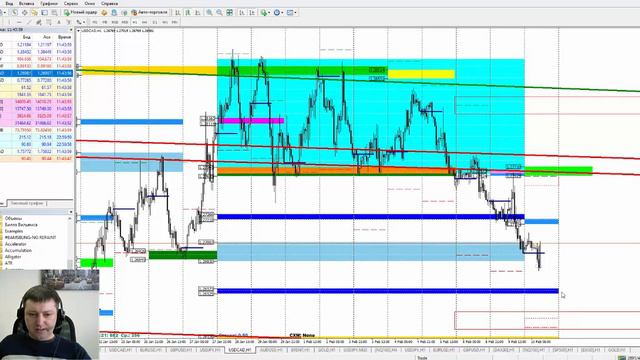Select the vertical line drawing tool
Image resolution: width=640 pixels, height=360 pixels.
click(x=9, y=22)
